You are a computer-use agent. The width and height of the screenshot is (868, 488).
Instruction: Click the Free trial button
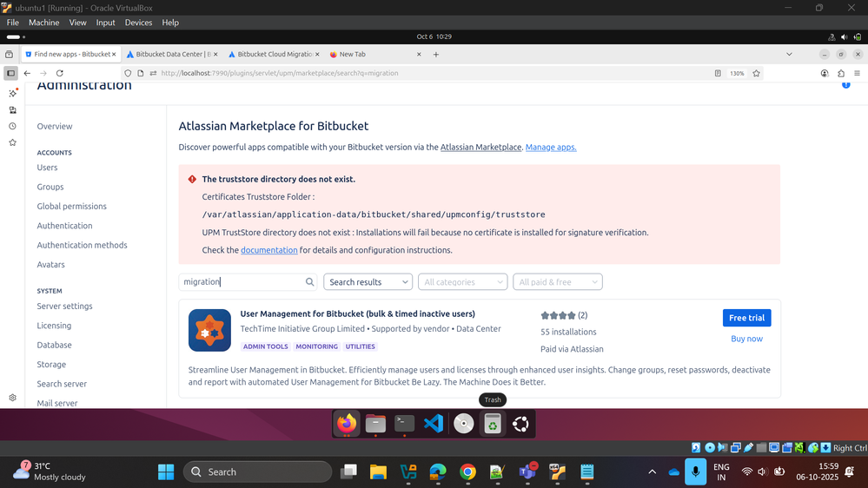point(746,318)
